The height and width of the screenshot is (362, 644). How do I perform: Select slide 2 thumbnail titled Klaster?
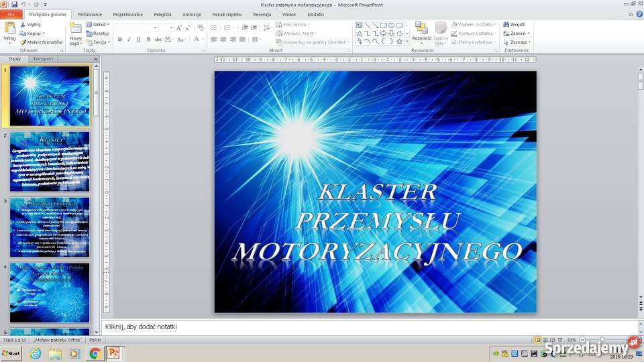coord(50,162)
